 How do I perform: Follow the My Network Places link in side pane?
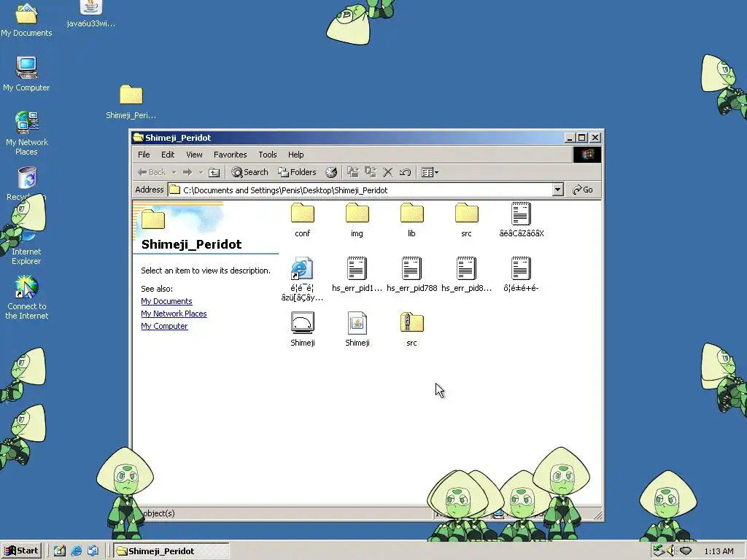point(174,314)
